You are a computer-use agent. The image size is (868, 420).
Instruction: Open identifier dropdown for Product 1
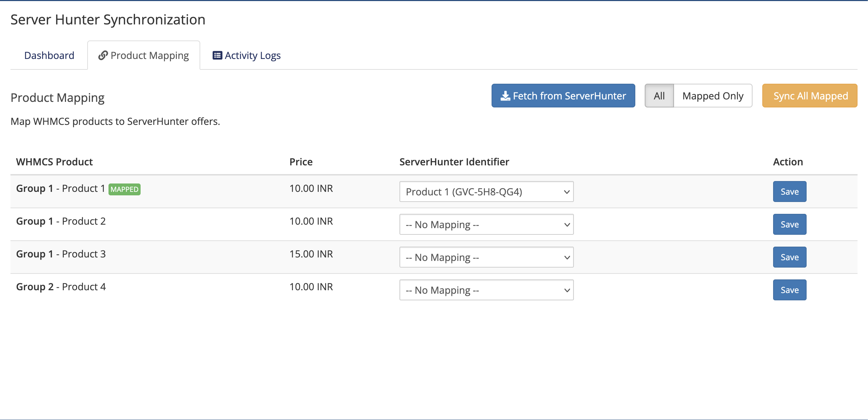pos(486,192)
